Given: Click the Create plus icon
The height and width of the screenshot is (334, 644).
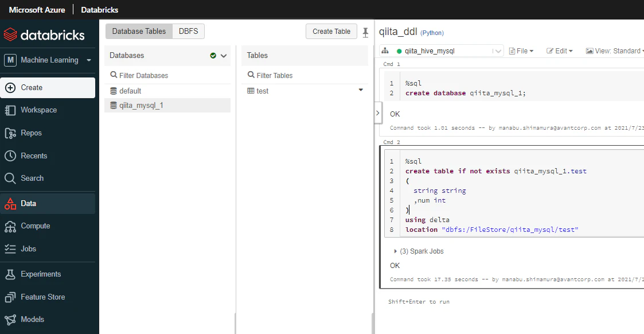Looking at the screenshot, I should [x=10, y=87].
